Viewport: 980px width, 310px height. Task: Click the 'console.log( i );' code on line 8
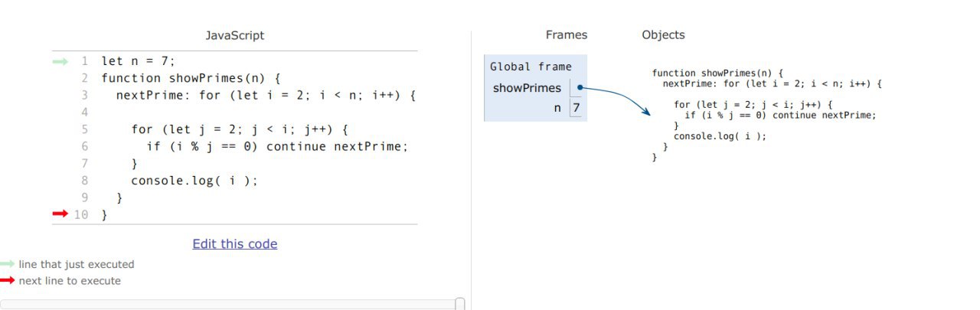(x=194, y=181)
